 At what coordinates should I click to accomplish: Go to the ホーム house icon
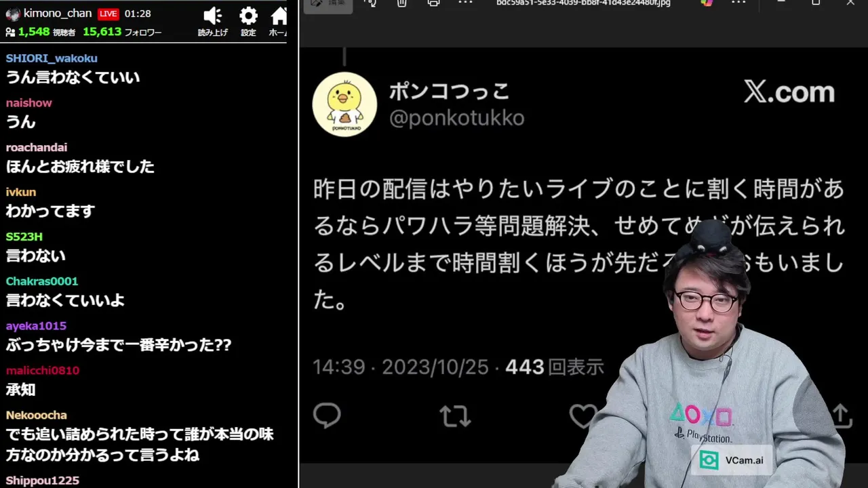pos(279,16)
